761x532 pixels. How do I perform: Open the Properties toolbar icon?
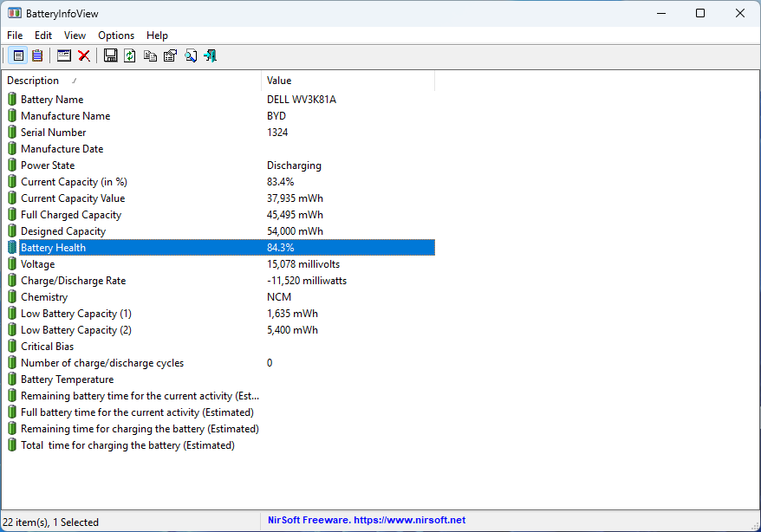click(171, 55)
